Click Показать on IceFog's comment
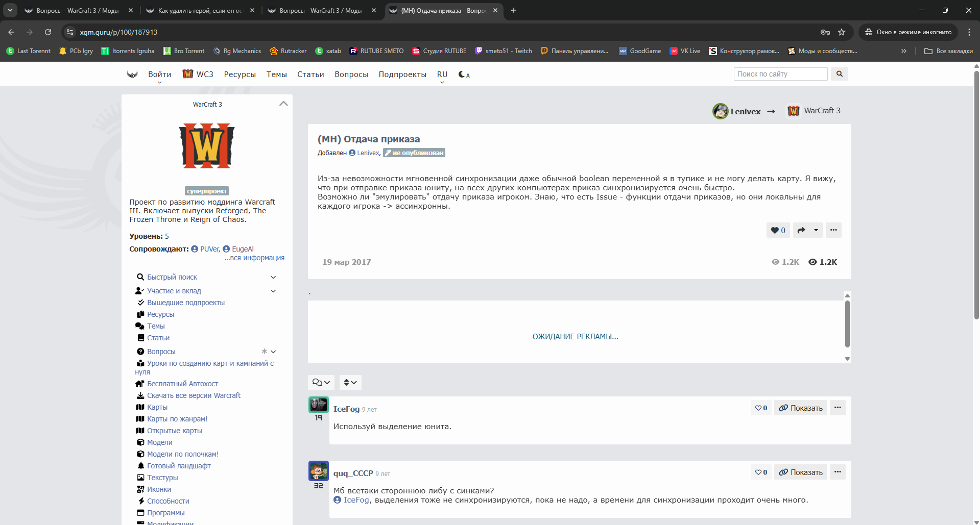The width and height of the screenshot is (980, 525). [801, 408]
